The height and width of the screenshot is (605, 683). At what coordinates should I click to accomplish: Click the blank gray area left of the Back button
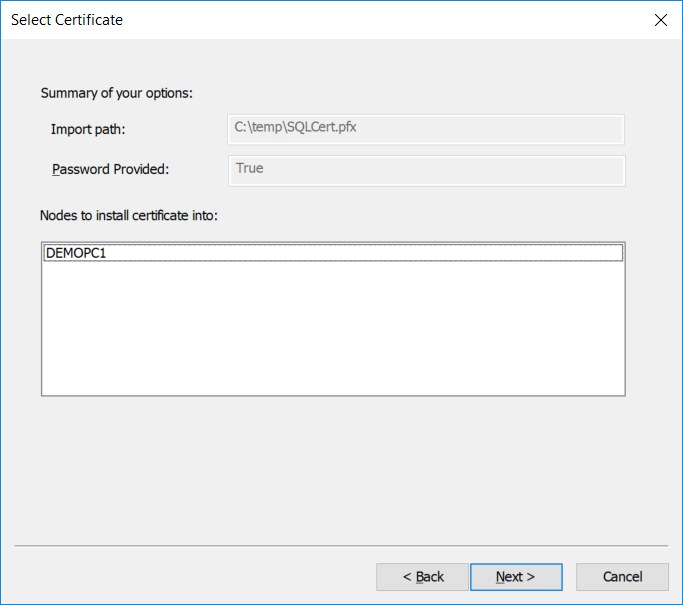pos(190,577)
